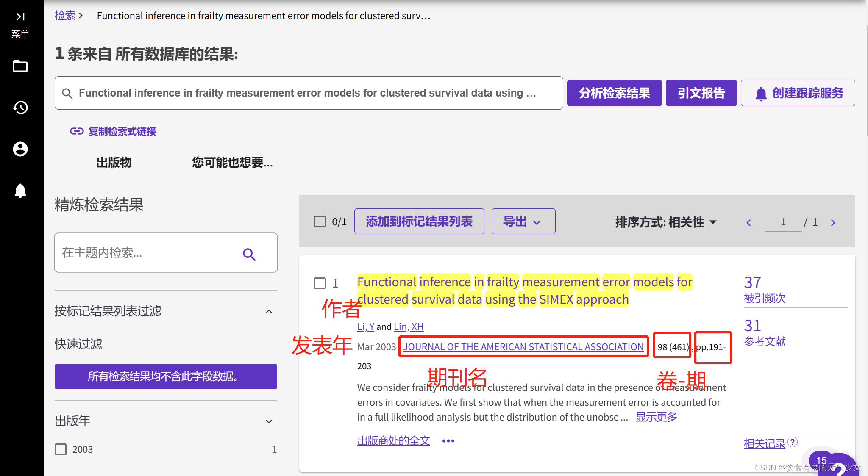Viewport: 868px width, 476px height.
Task: Open the user profile icon
Action: click(x=20, y=149)
